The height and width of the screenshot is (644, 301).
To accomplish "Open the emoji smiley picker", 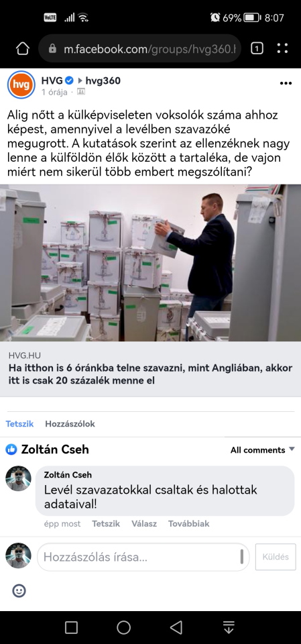I will (x=19, y=590).
